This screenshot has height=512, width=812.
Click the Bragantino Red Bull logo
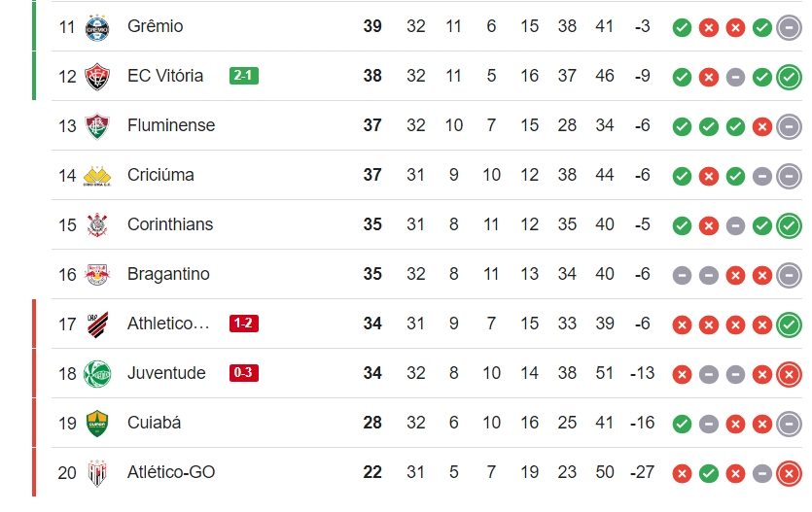click(x=97, y=275)
